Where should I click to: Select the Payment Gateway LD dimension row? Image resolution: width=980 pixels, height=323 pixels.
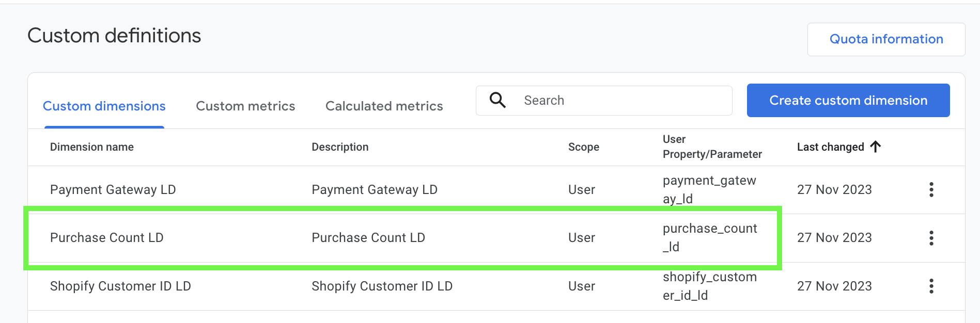coord(113,190)
